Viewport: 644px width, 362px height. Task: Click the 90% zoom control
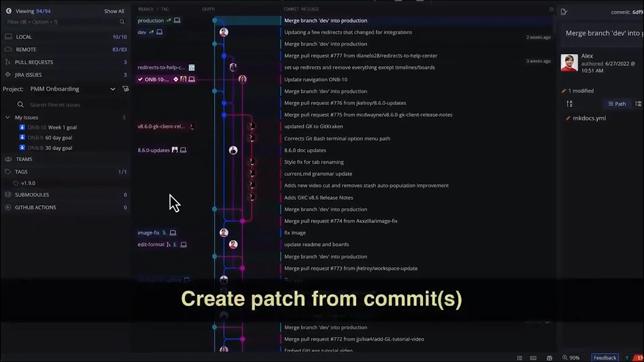[571, 358]
